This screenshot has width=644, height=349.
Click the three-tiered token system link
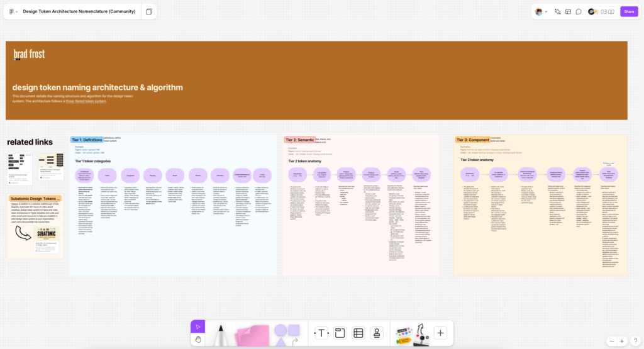(86, 101)
